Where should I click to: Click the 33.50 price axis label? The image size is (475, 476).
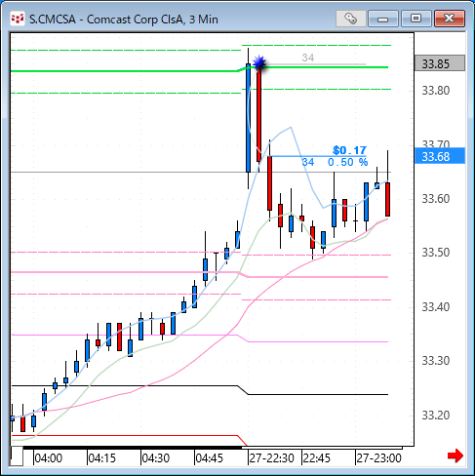point(436,253)
